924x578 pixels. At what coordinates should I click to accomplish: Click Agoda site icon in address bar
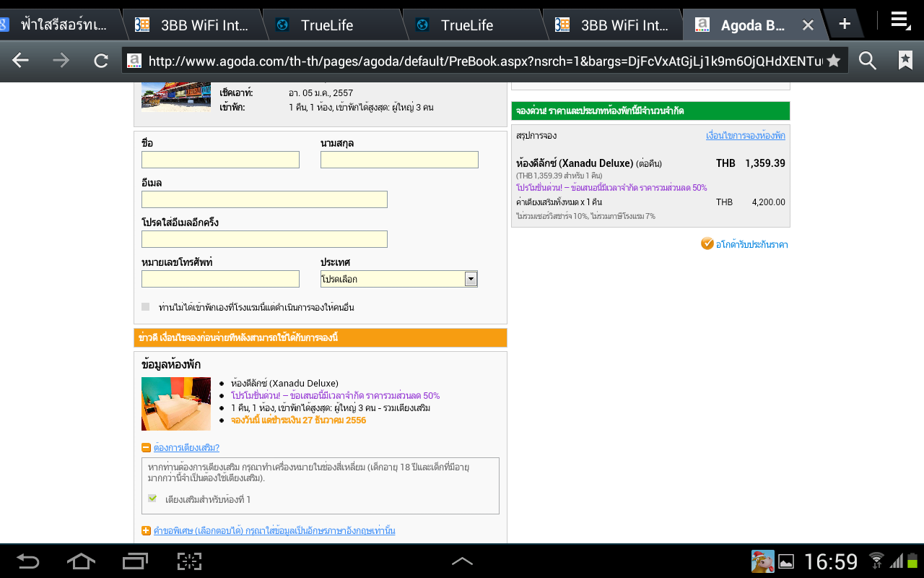[133, 61]
